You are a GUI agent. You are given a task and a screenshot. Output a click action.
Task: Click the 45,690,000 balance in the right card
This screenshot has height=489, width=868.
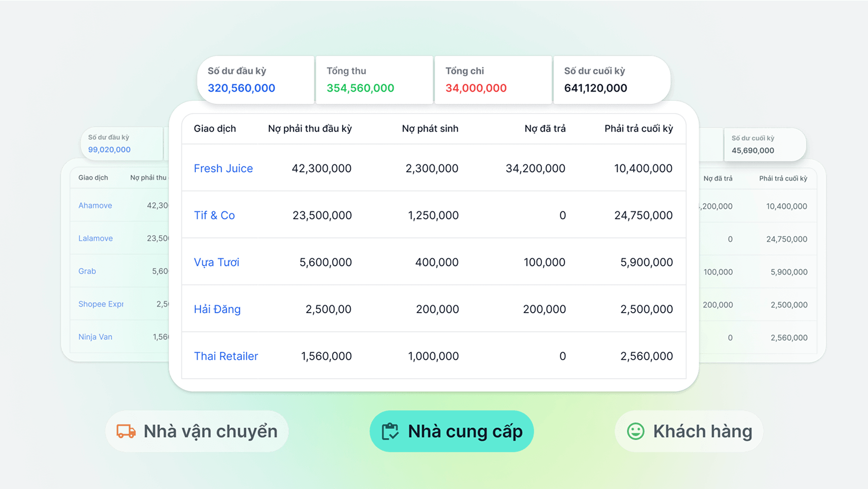coord(753,151)
